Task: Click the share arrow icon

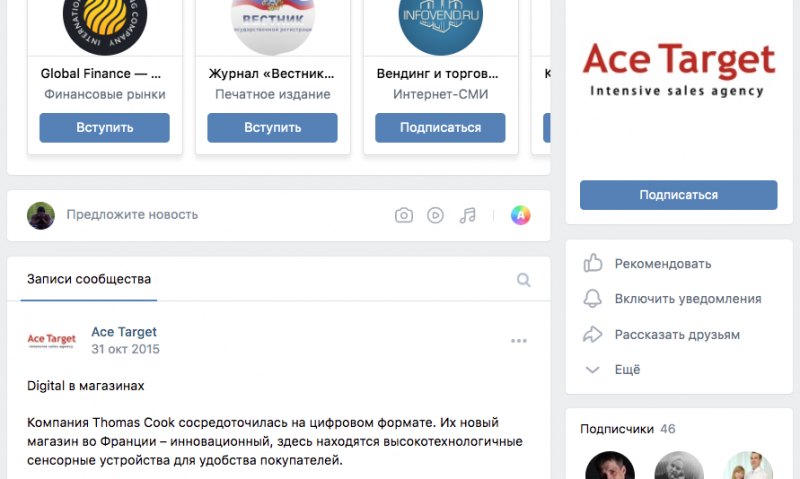Action: tap(593, 334)
